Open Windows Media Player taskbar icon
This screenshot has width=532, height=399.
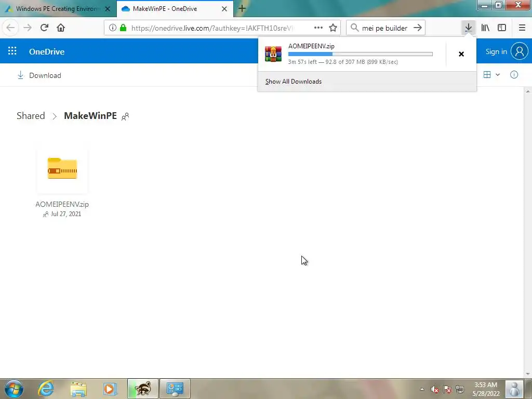click(x=110, y=389)
